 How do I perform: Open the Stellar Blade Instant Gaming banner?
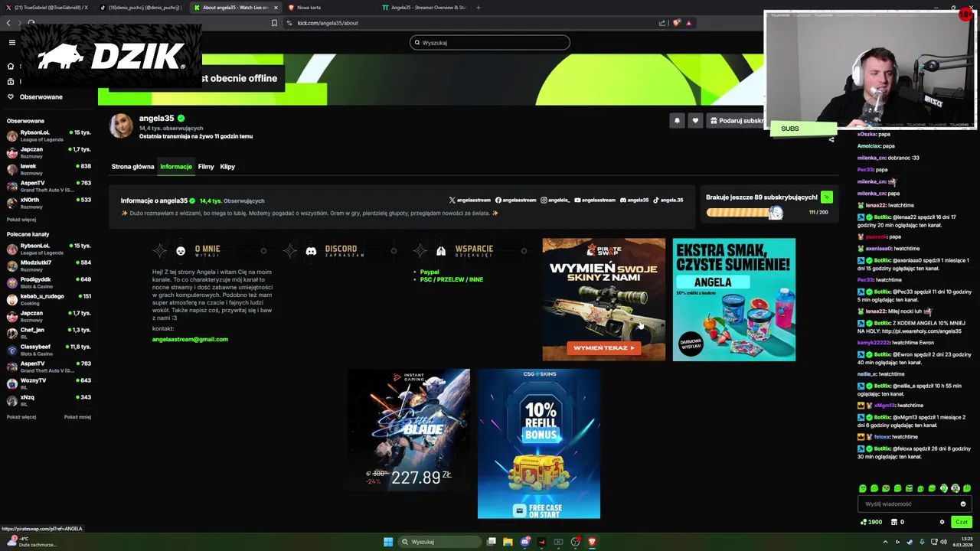click(409, 430)
